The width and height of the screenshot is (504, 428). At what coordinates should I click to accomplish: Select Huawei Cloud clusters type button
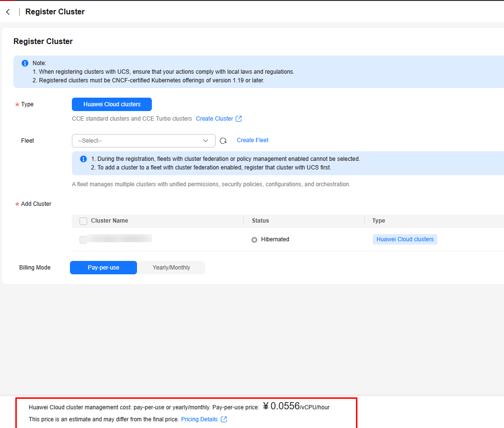(x=112, y=104)
